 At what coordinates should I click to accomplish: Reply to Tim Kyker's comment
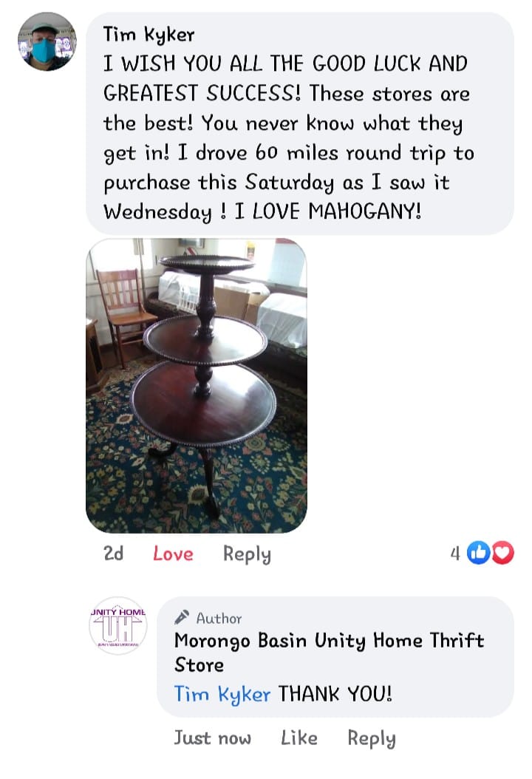(247, 554)
